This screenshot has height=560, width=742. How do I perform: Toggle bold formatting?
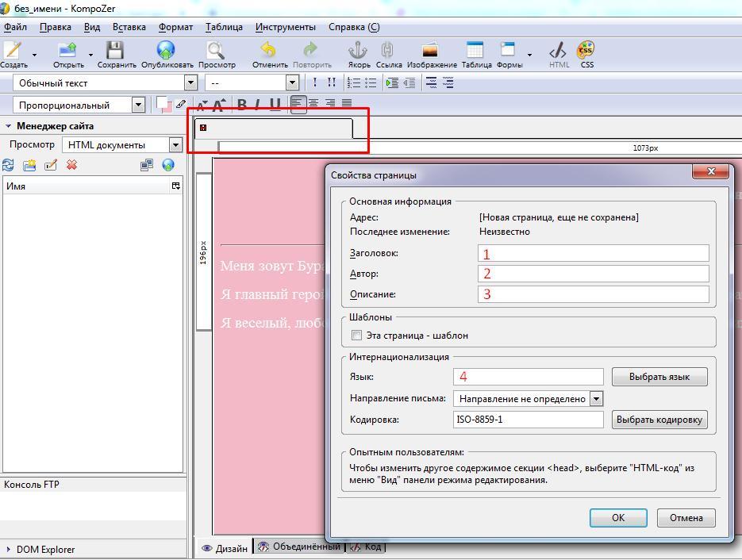click(x=242, y=105)
